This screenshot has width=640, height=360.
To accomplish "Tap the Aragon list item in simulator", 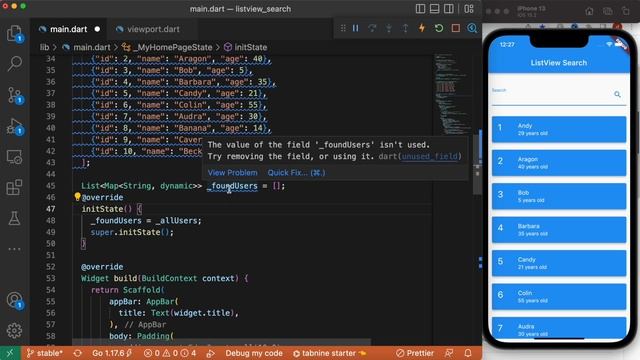I will tap(559, 163).
